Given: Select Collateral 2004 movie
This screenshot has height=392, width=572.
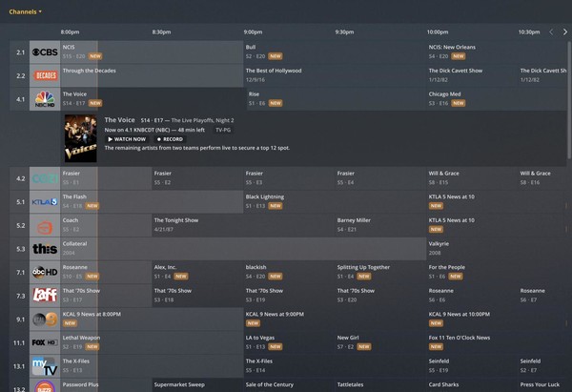Looking at the screenshot, I should (x=243, y=249).
